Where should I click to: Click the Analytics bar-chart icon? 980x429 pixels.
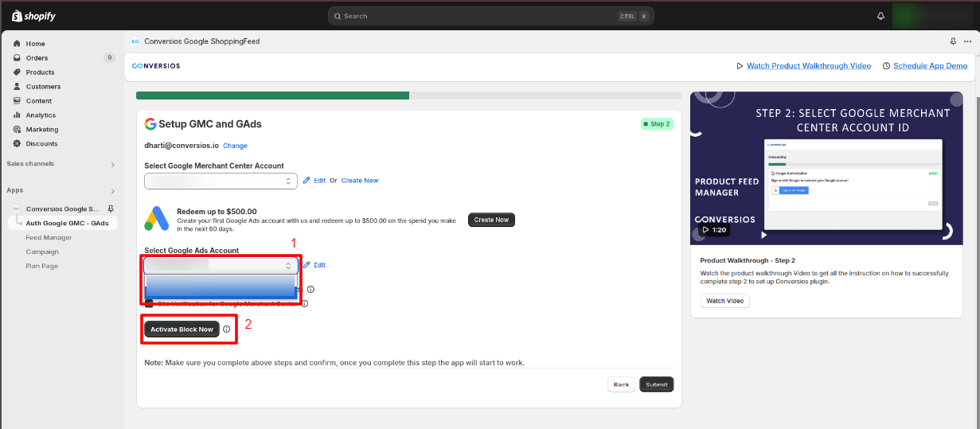click(17, 115)
